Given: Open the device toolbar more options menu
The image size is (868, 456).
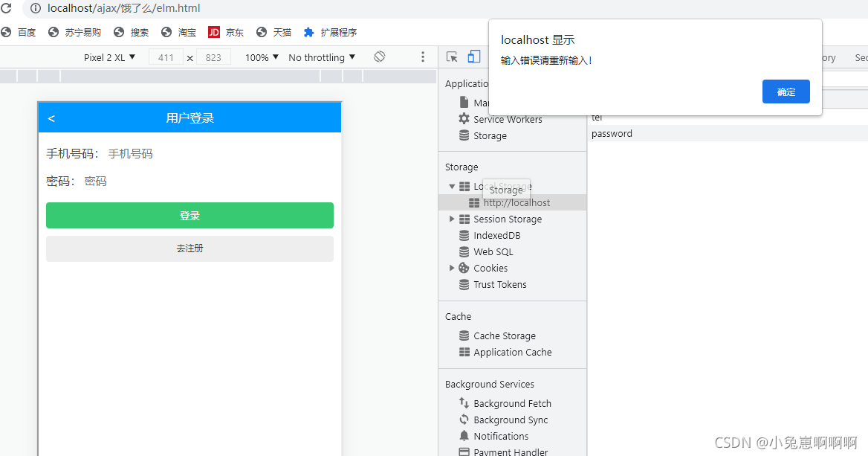Looking at the screenshot, I should click(x=422, y=57).
